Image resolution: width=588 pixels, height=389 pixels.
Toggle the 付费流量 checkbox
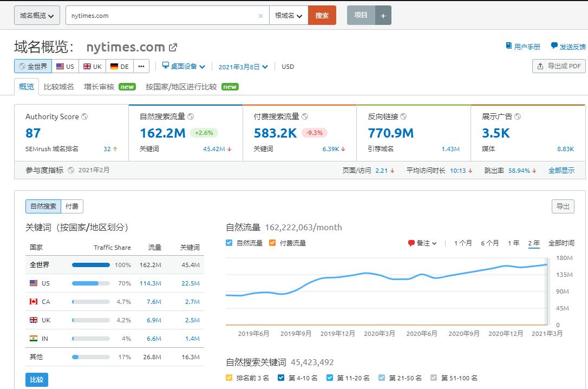(x=272, y=243)
